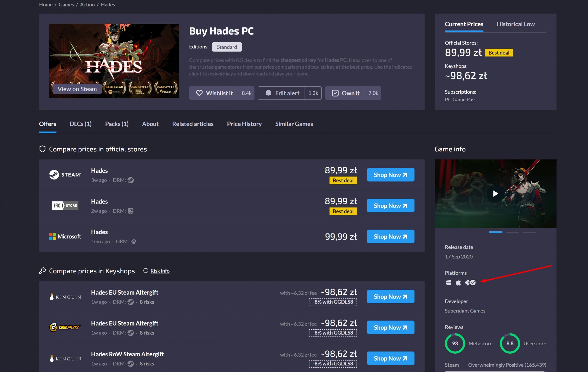This screenshot has width=588, height=372.
Task: Click Shop Now for the G2Play offer
Action: tap(390, 327)
